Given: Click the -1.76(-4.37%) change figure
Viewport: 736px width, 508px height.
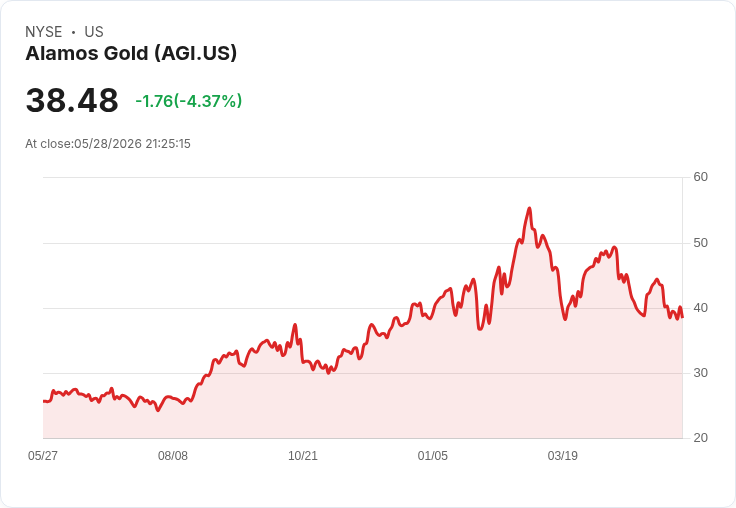Looking at the screenshot, I should coord(189,101).
